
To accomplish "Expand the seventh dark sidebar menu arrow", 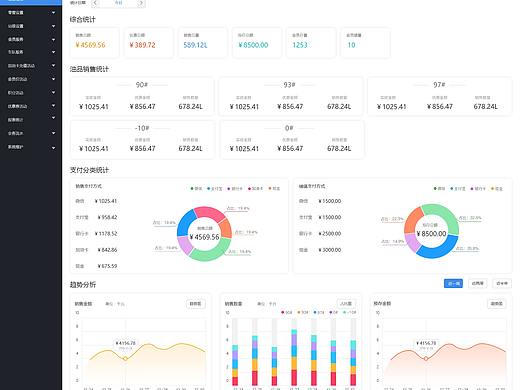I will [x=53, y=92].
